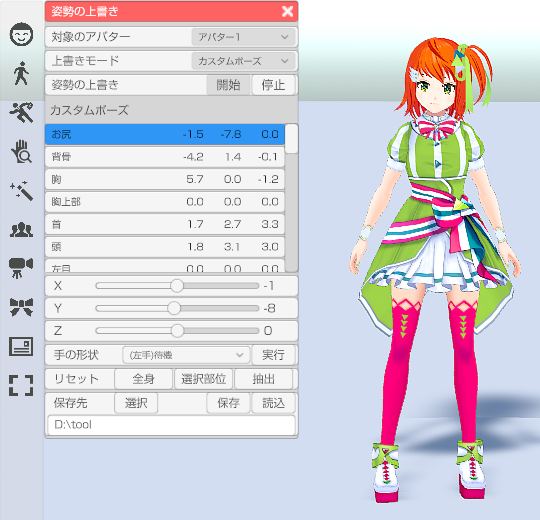Select the walking person icon
This screenshot has height=520, width=540.
21,73
